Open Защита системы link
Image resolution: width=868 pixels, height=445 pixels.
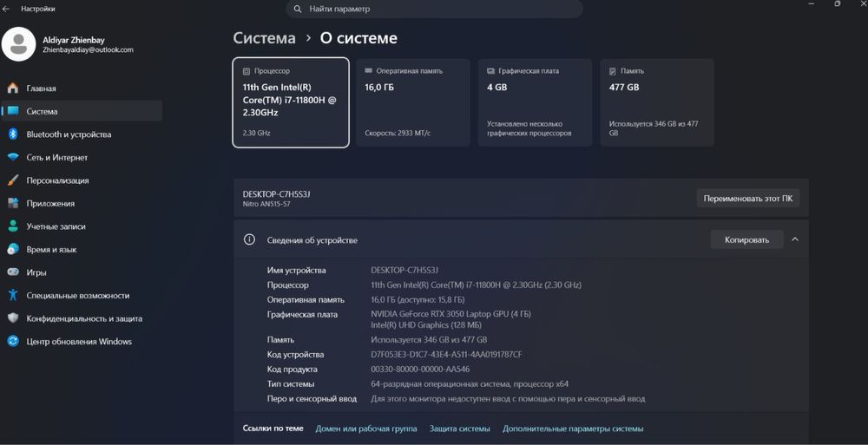[x=459, y=429]
